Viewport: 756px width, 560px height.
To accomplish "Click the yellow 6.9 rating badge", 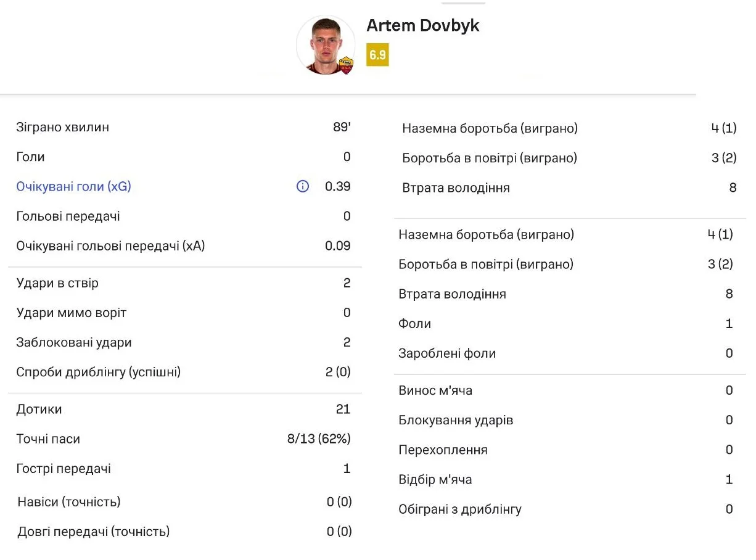I will click(x=377, y=55).
